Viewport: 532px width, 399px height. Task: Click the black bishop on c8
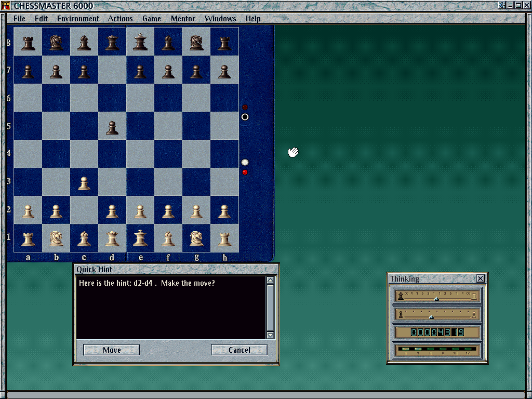click(84, 43)
